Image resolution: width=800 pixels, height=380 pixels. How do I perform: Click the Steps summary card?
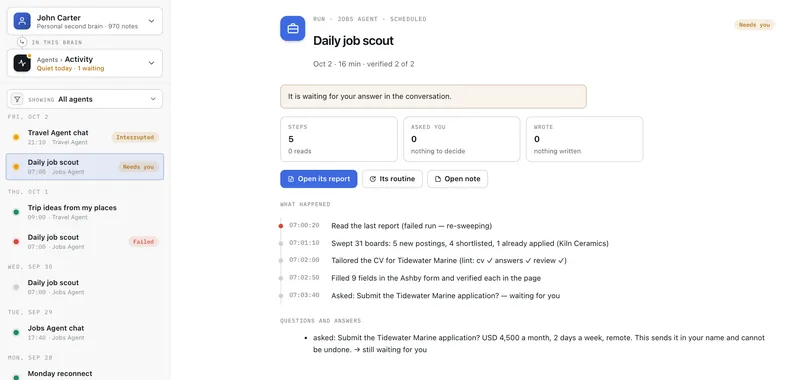pos(339,139)
